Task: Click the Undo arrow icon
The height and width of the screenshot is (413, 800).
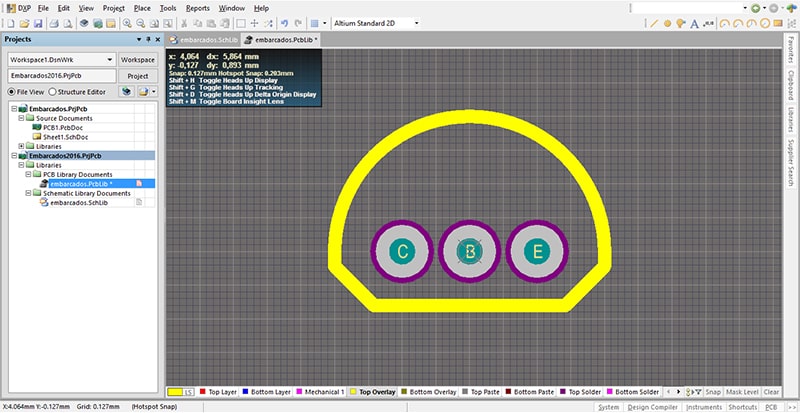Action: [283, 22]
